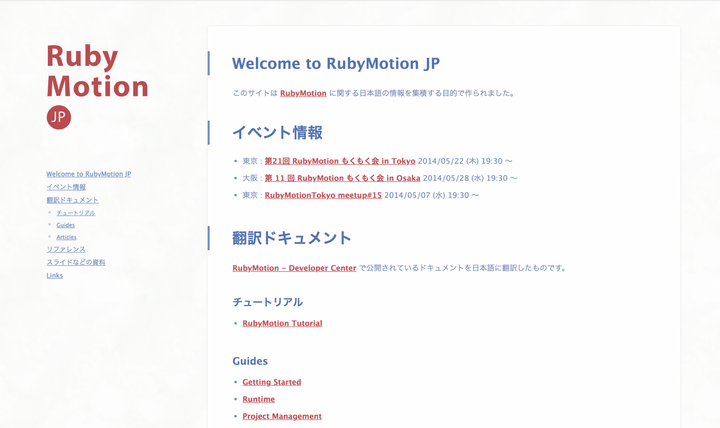Open sidebar link スライドなどの資料
Viewport: 720px width, 428px height.
76,262
